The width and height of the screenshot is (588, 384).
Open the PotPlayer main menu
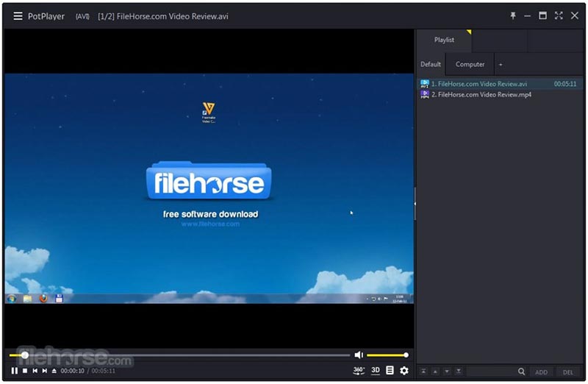tap(18, 16)
